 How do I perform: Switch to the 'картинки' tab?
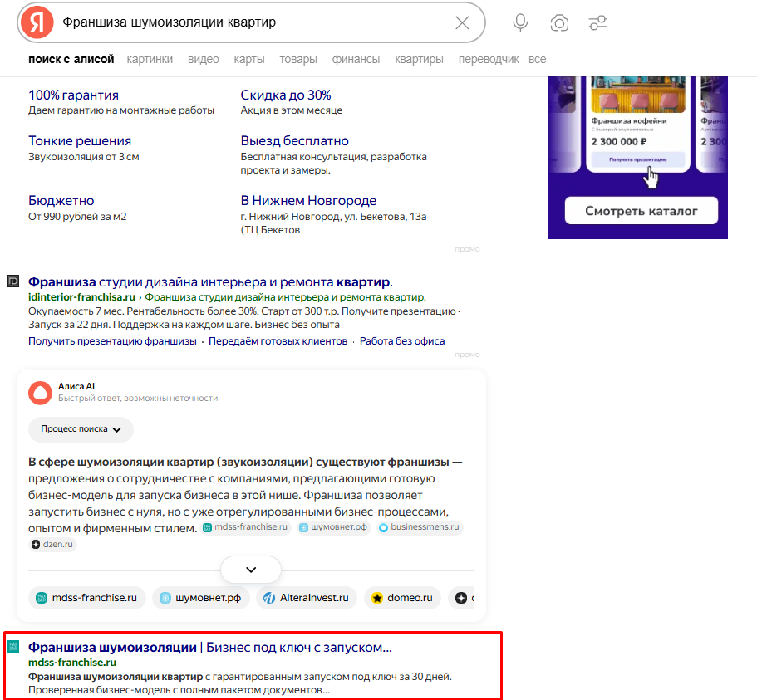(150, 59)
